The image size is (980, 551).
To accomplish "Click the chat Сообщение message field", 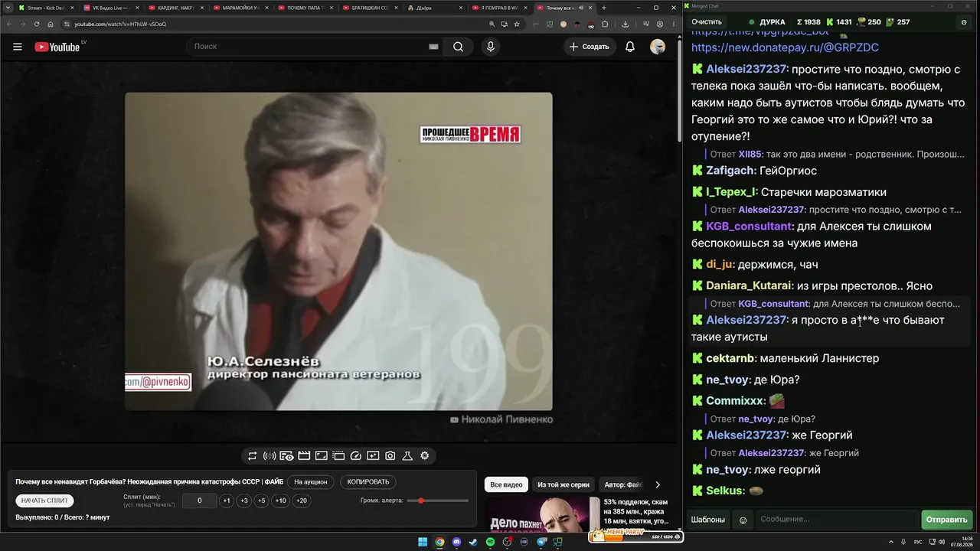I will tap(837, 520).
